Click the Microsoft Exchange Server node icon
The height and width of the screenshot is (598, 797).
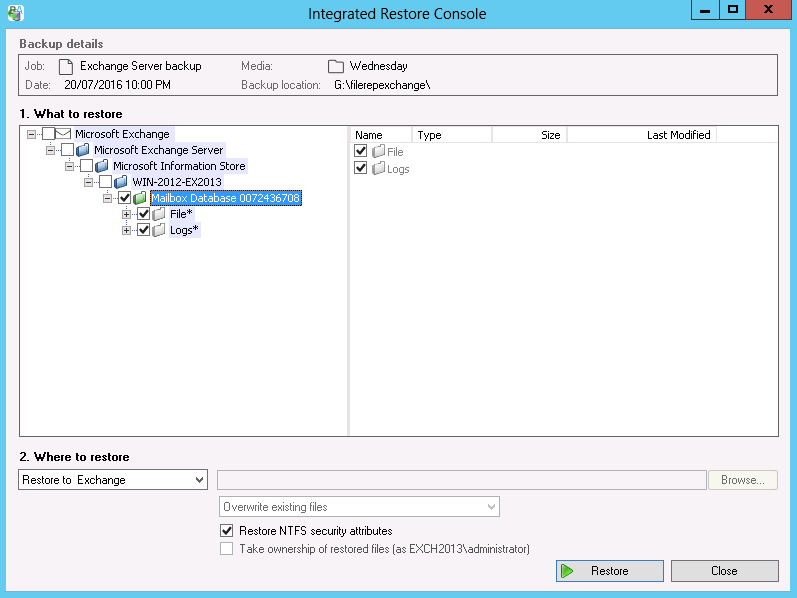[83, 150]
